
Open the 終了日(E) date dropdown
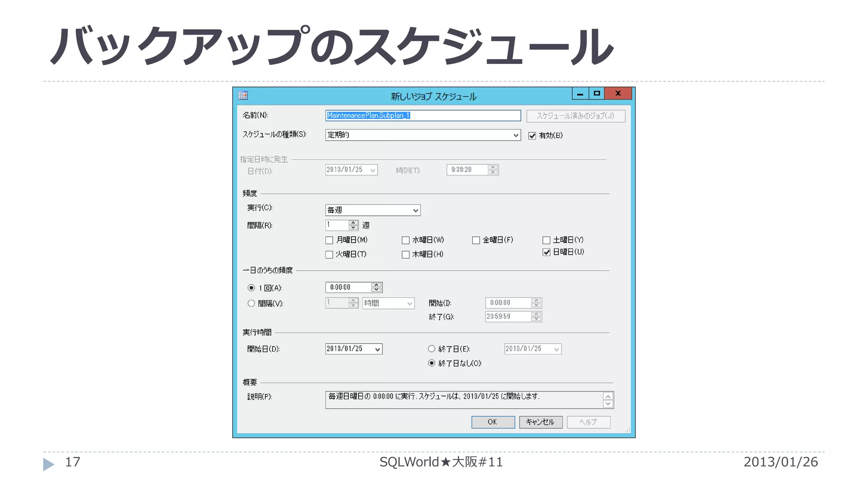pos(533,349)
